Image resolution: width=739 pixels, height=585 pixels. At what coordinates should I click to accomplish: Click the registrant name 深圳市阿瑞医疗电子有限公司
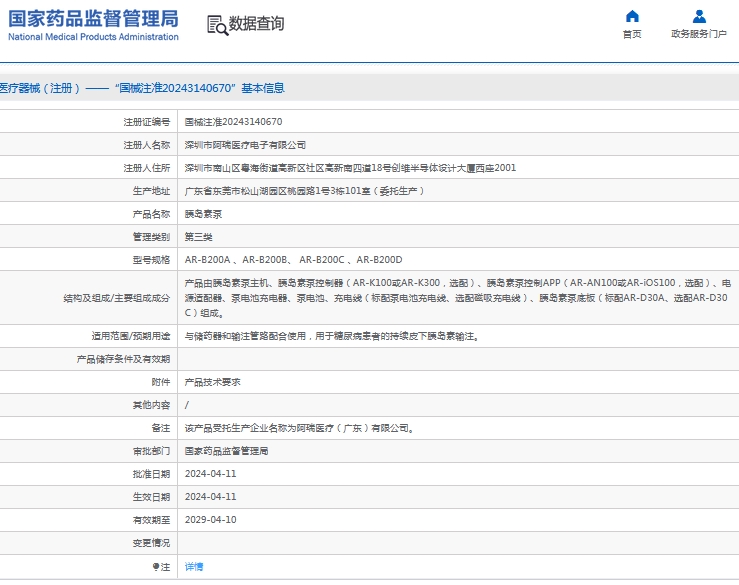click(x=245, y=145)
